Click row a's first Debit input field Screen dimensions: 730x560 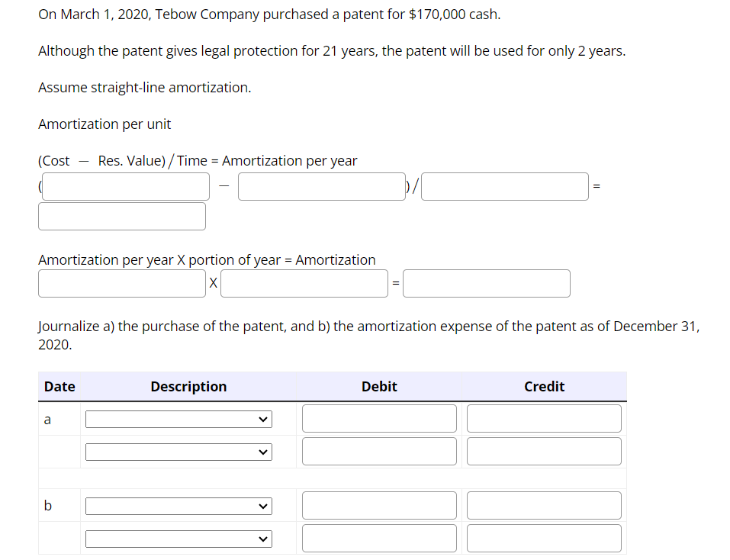(x=378, y=418)
